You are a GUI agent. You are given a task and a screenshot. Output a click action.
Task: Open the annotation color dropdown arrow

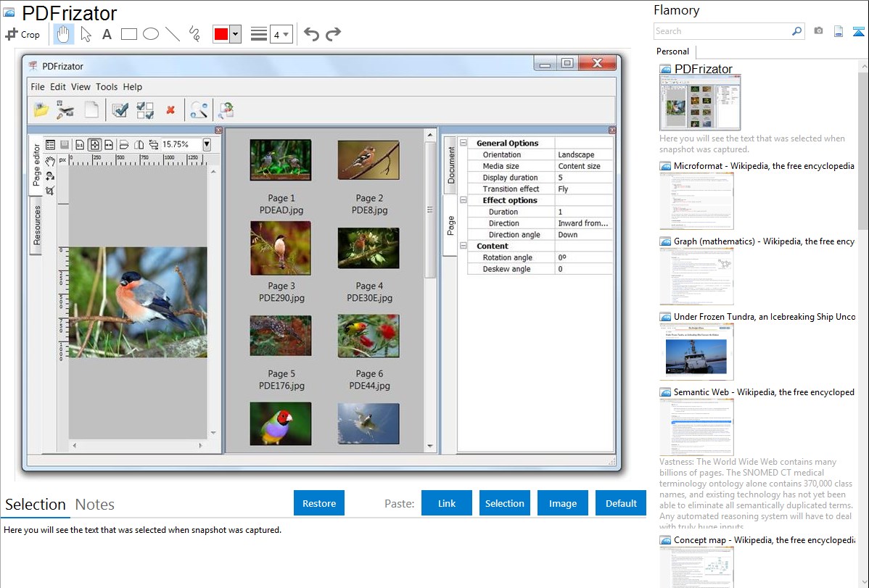pyautogui.click(x=235, y=34)
